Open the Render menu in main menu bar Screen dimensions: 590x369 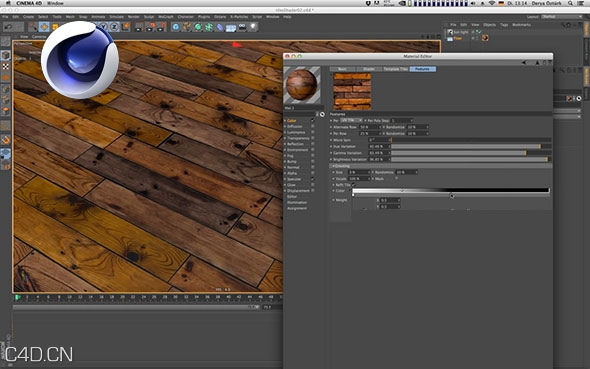pos(134,17)
